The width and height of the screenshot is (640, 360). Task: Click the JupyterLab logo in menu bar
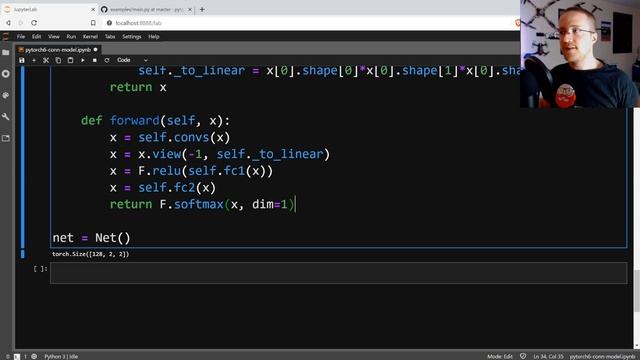pyautogui.click(x=5, y=37)
